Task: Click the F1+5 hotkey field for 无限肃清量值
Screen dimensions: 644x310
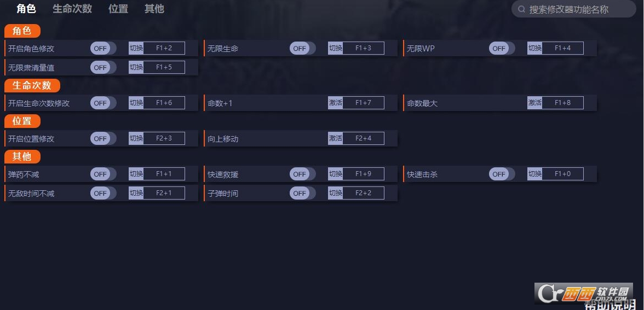Action: [164, 67]
